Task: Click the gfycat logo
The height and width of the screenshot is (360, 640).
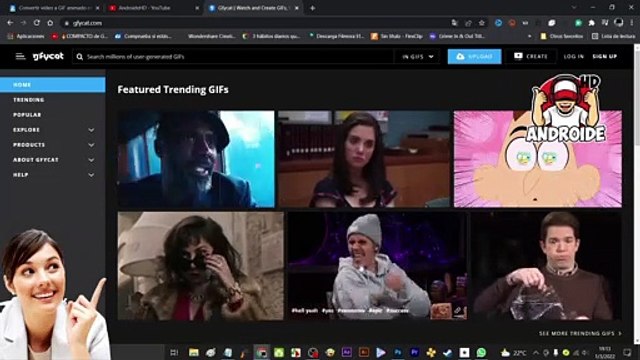Action: tap(48, 56)
